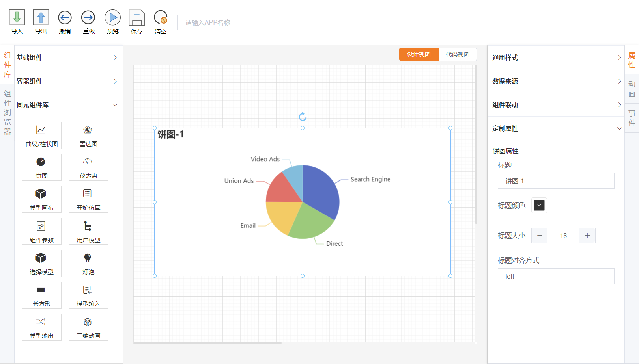This screenshot has height=364, width=639.
Task: Undo with the 撤销 icon
Action: click(x=65, y=18)
